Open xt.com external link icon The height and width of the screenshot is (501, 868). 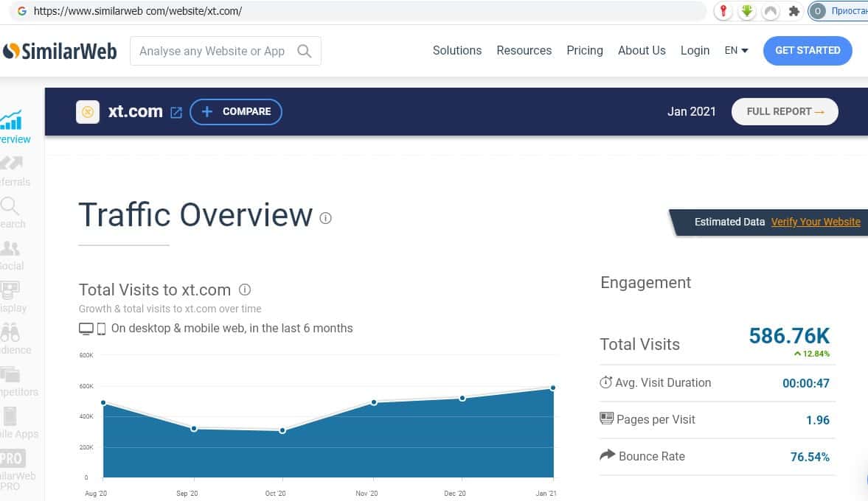pos(176,112)
